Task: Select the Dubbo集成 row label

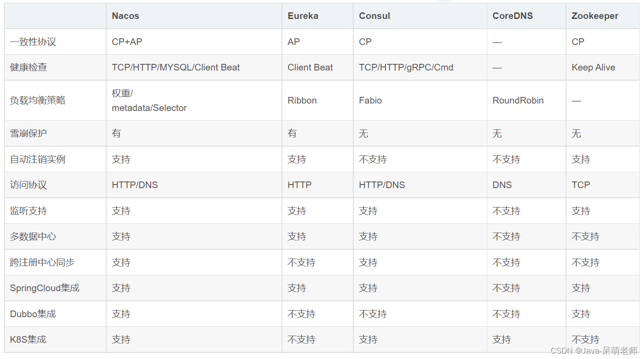Action: pos(33,314)
